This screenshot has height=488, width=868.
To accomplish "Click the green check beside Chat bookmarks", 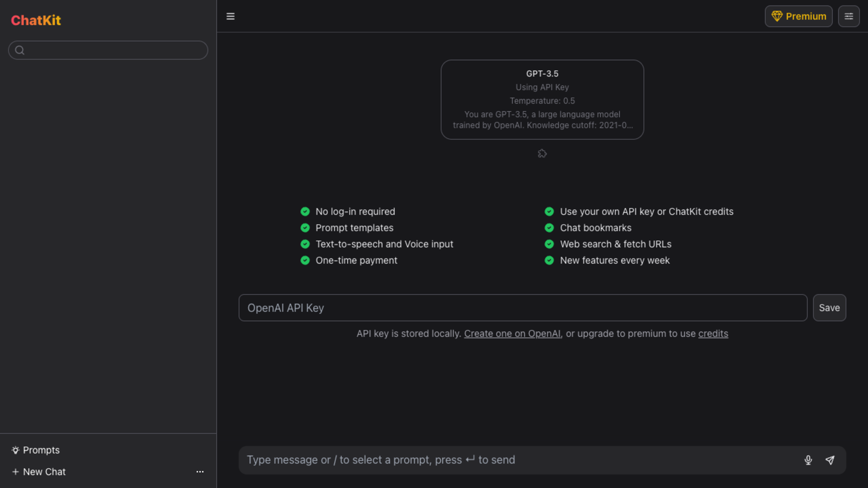I will click(x=549, y=228).
